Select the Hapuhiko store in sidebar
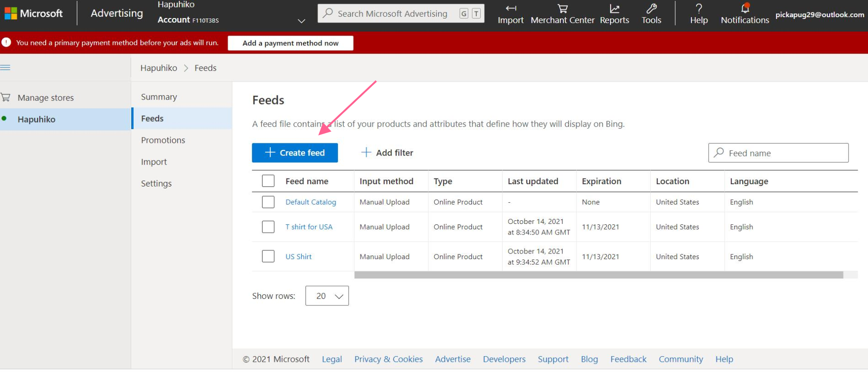 (66, 119)
